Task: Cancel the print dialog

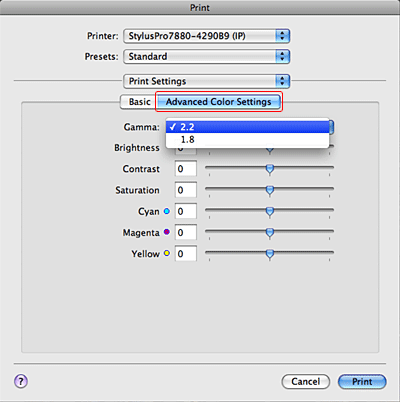Action: click(306, 381)
